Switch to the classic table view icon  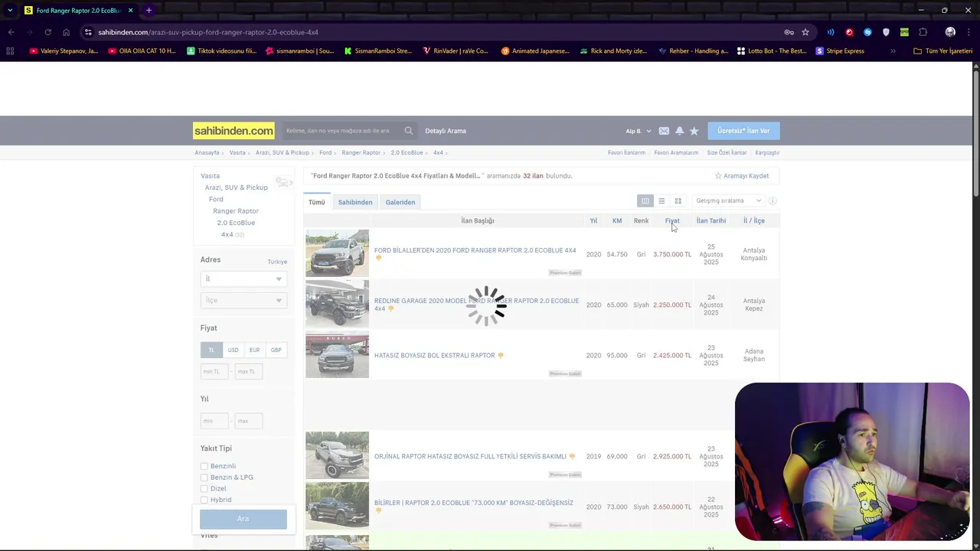645,201
